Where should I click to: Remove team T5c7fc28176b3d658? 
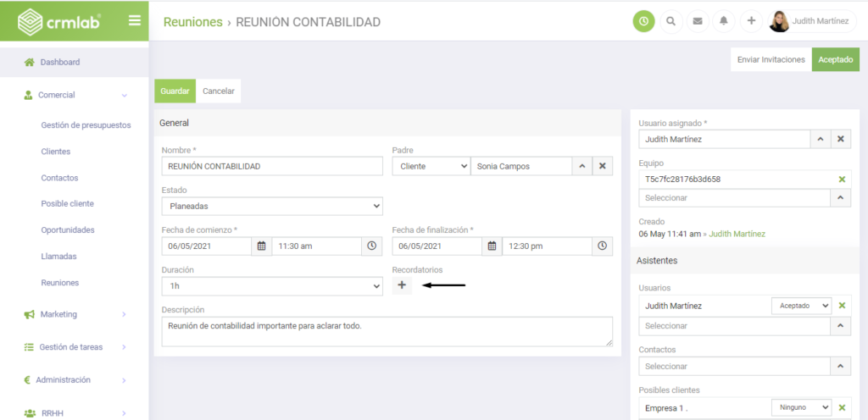point(841,180)
